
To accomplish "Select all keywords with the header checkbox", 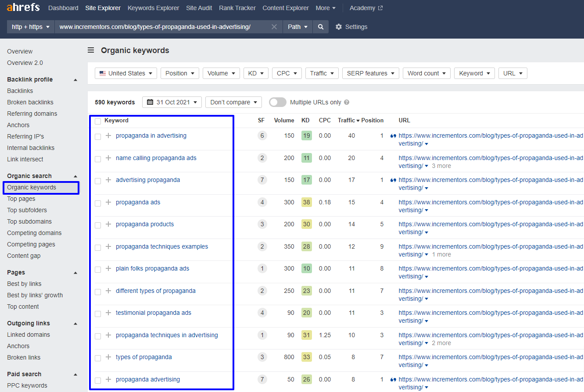I will pyautogui.click(x=97, y=121).
